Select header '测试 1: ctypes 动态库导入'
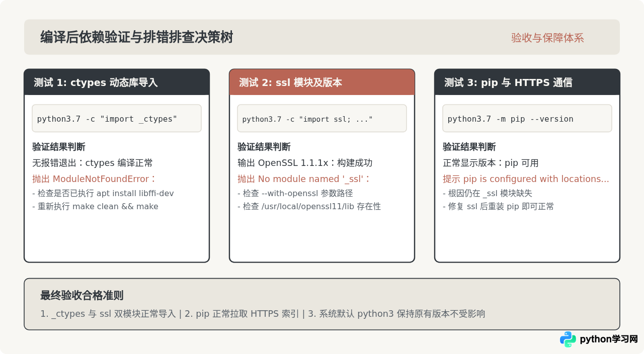644x354 pixels. [x=117, y=82]
